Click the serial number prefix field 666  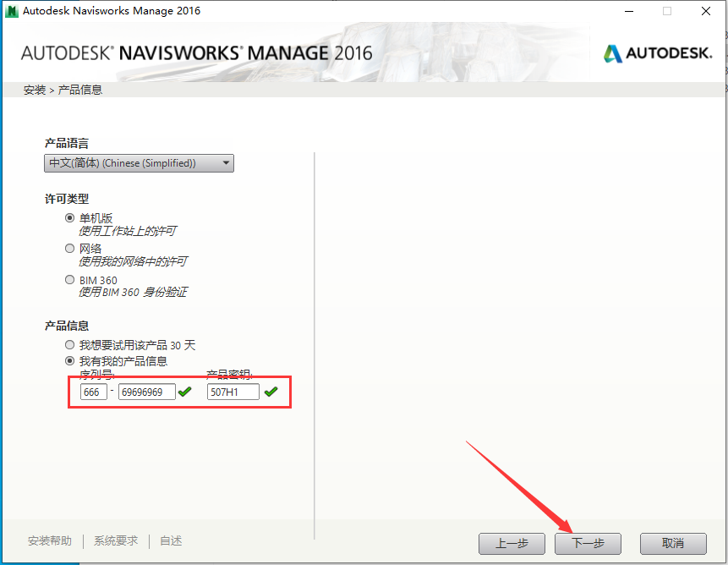click(x=93, y=392)
